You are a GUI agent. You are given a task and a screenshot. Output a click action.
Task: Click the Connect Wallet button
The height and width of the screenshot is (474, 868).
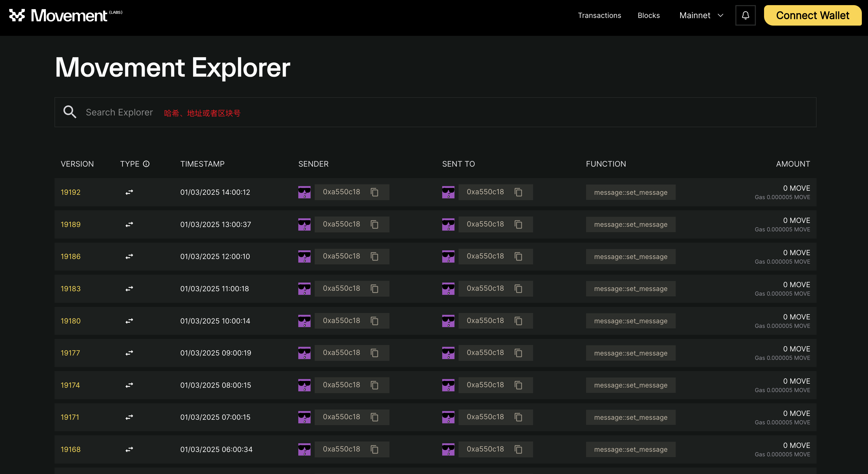tap(813, 16)
